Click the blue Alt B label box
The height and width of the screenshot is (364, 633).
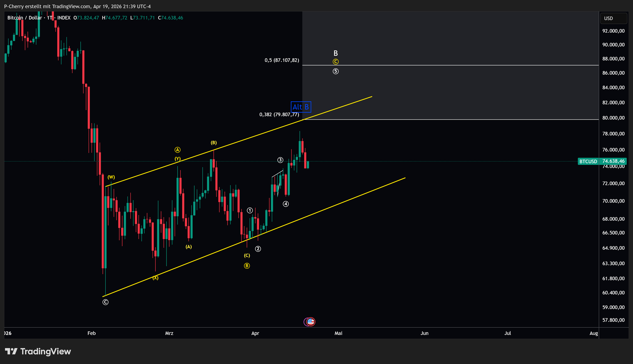click(301, 107)
